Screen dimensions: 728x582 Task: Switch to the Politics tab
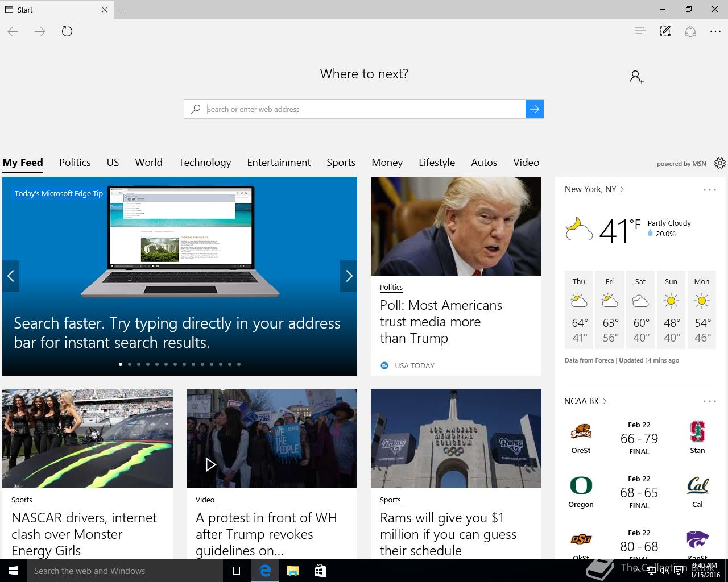coord(75,163)
